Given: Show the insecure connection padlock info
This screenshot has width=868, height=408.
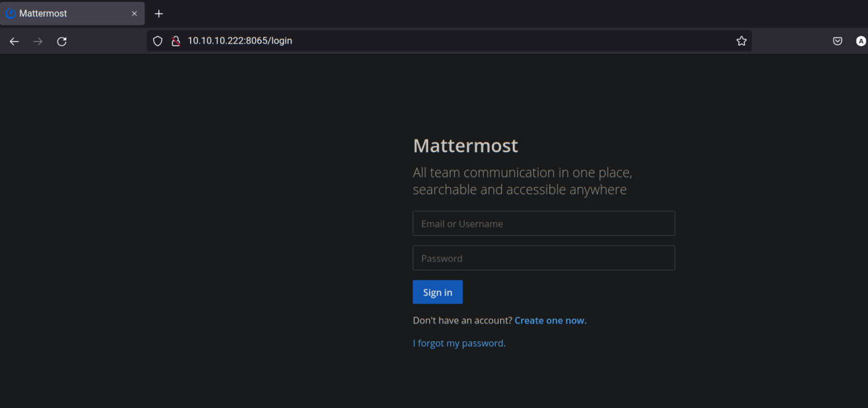Looking at the screenshot, I should [x=176, y=41].
